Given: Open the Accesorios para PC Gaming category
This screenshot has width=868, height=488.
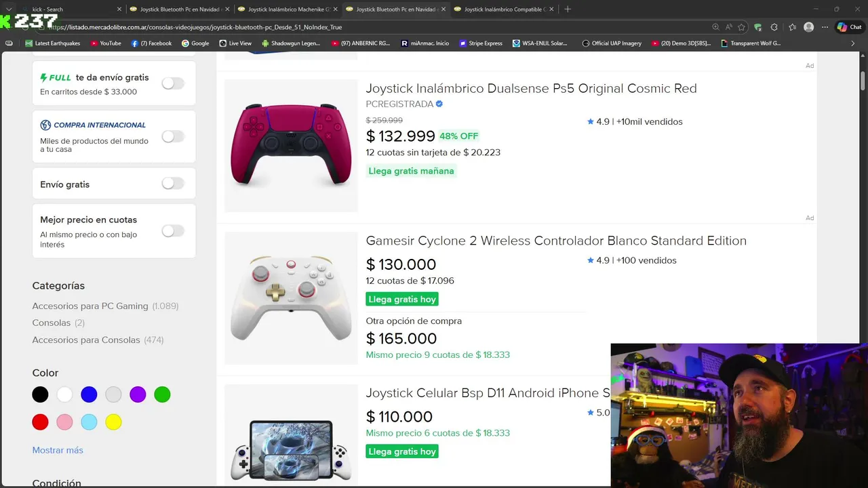Looking at the screenshot, I should 90,306.
